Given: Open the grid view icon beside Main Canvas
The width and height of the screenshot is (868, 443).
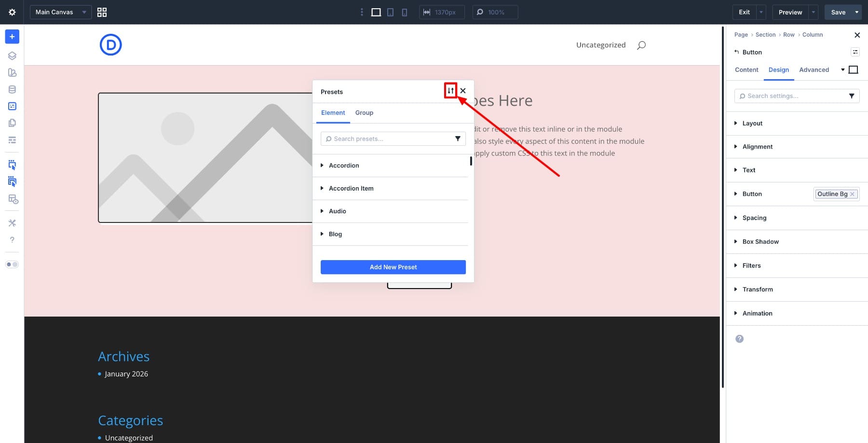Looking at the screenshot, I should coord(102,13).
